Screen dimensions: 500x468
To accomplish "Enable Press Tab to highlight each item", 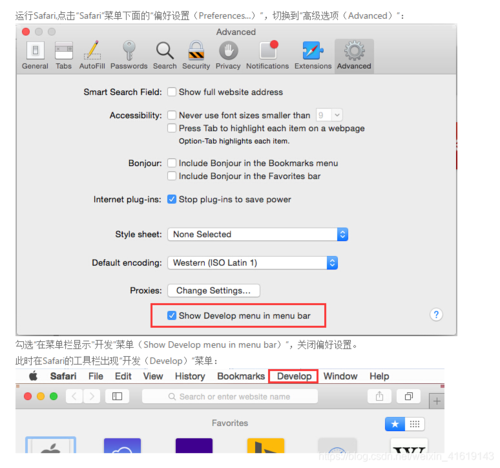I will coord(172,128).
